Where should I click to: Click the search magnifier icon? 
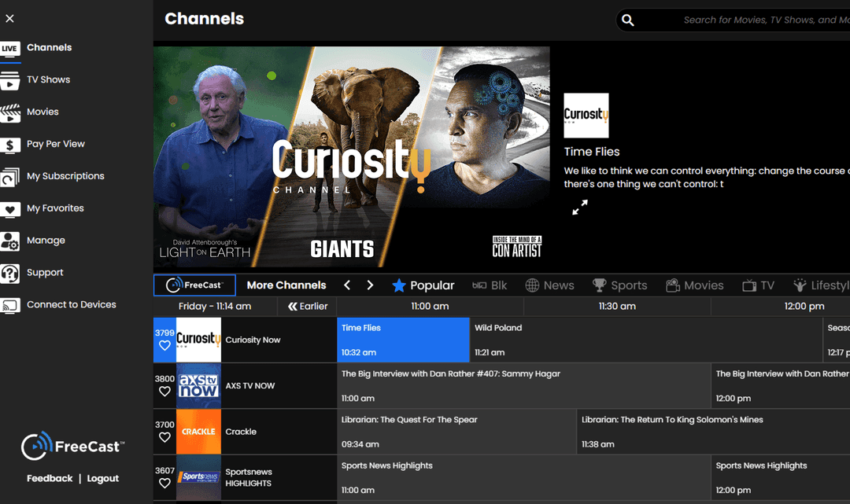coord(628,20)
